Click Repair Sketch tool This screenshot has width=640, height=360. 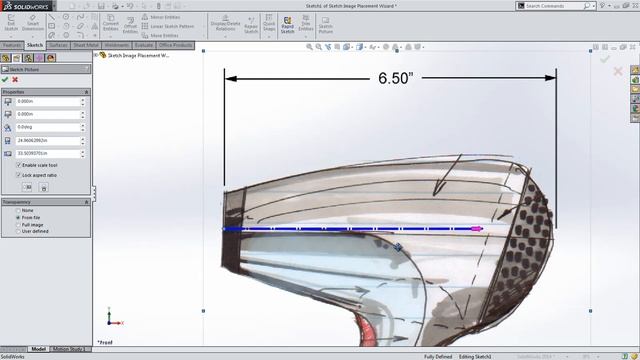pyautogui.click(x=251, y=24)
